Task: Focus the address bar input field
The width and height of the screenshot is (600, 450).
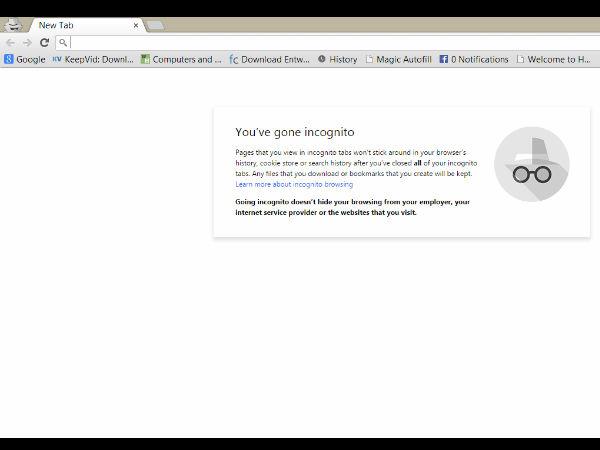Action: [x=330, y=43]
